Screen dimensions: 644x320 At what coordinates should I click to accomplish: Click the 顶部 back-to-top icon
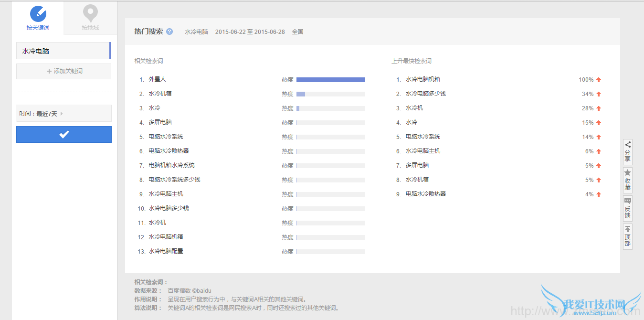628,229
